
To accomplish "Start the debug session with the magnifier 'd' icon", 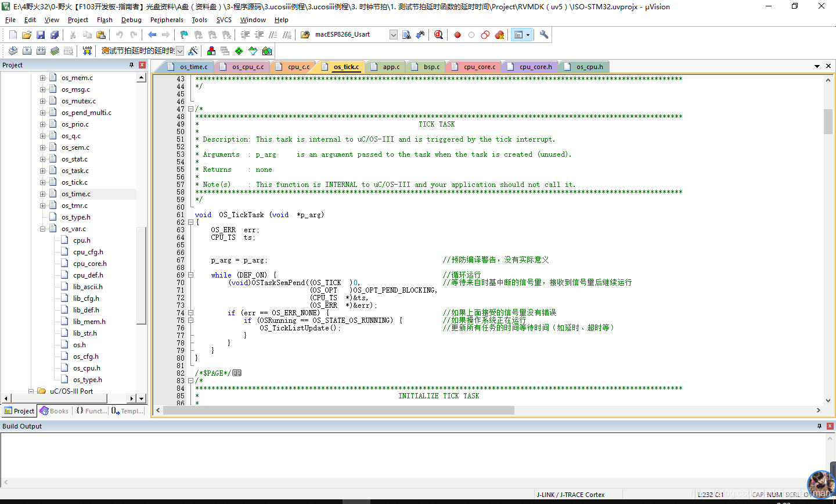I will pos(439,35).
